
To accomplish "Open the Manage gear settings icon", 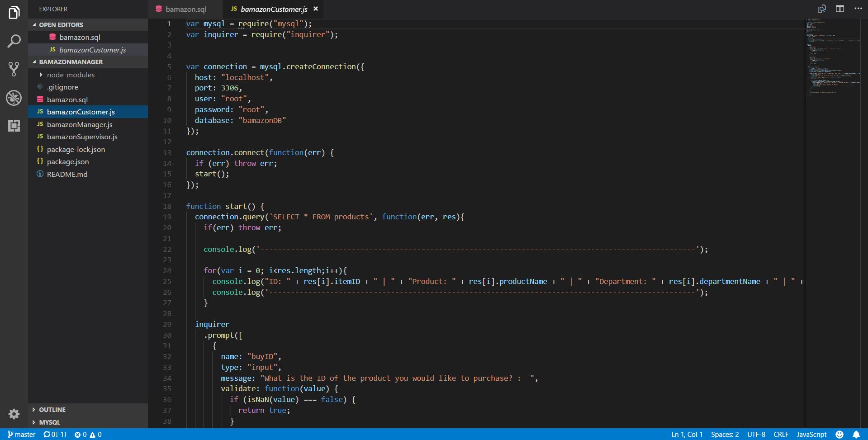I will [14, 414].
